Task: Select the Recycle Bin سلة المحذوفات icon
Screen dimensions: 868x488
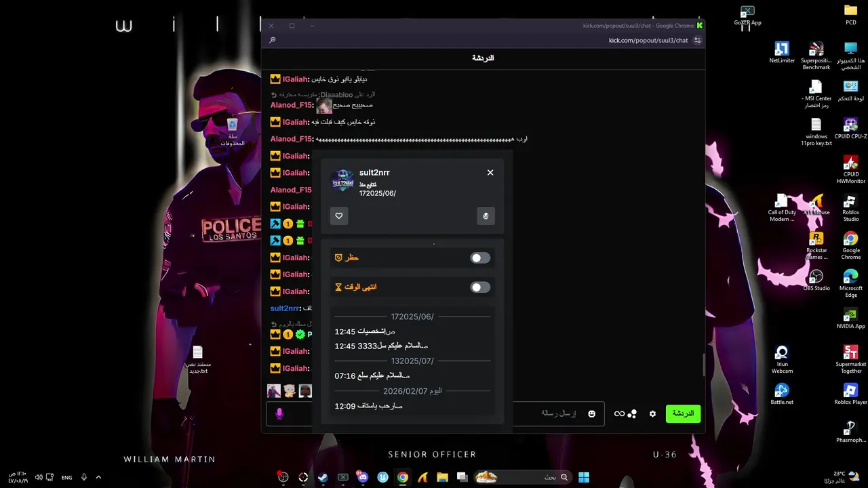Action: (233, 131)
